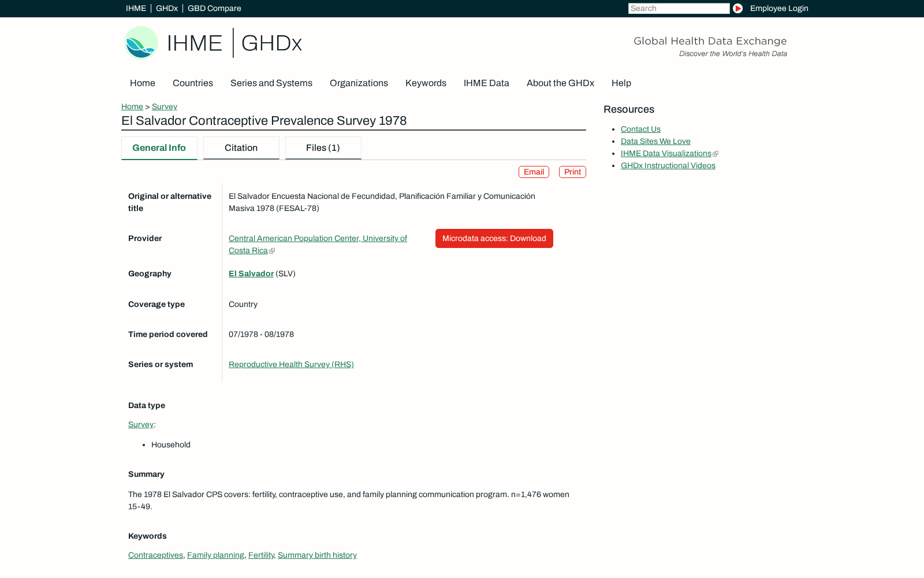Screen dimensions: 924x578
Task: Click external link icon after Costa Rica
Action: click(x=272, y=251)
